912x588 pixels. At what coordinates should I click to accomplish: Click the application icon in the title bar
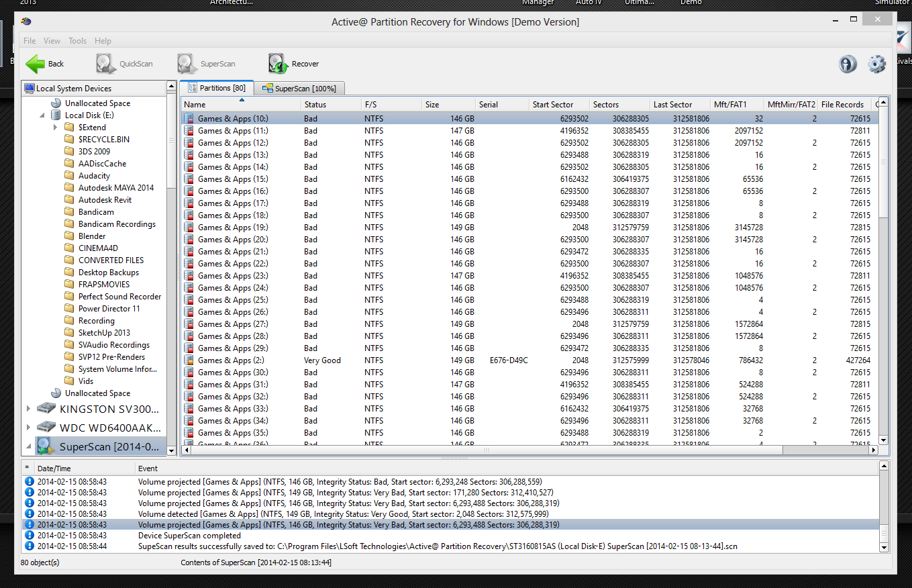point(26,21)
